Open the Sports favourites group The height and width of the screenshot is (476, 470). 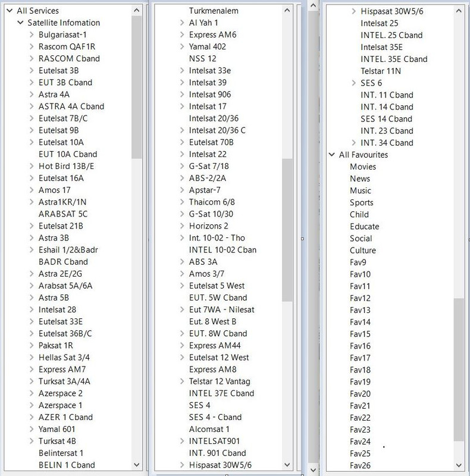click(x=361, y=202)
